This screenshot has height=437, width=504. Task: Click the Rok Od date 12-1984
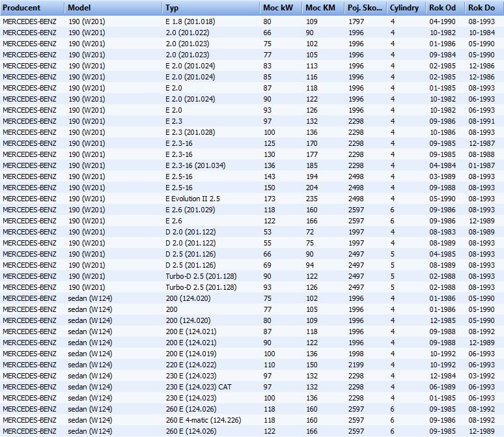coord(442,376)
